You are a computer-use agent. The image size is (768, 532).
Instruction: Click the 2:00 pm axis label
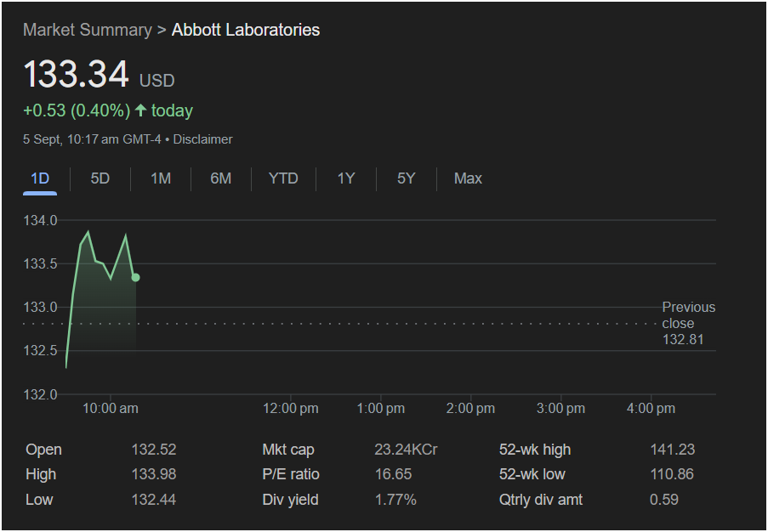point(470,409)
